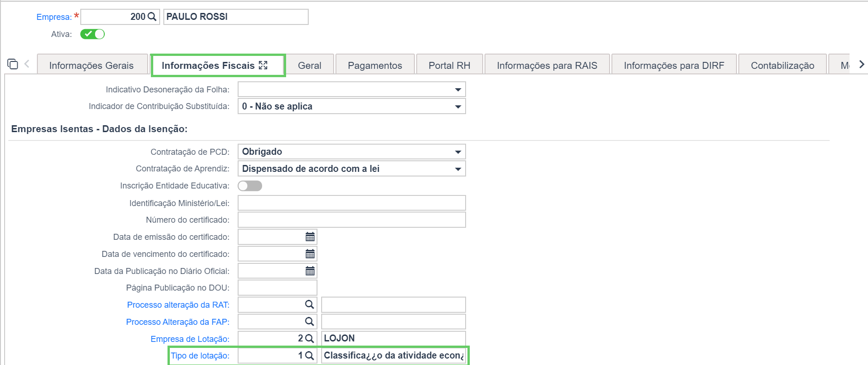Viewport: 868px width, 365px height.
Task: Open calendar for Data de vencimento do certificado
Action: [x=310, y=254]
